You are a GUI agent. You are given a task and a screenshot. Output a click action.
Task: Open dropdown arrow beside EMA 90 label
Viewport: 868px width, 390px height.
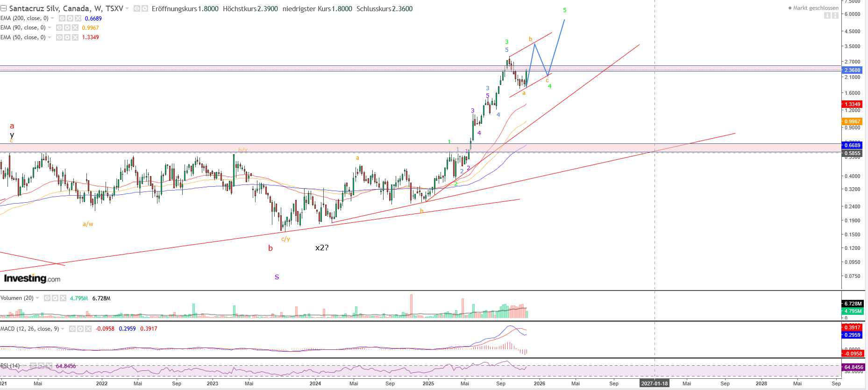pyautogui.click(x=50, y=28)
